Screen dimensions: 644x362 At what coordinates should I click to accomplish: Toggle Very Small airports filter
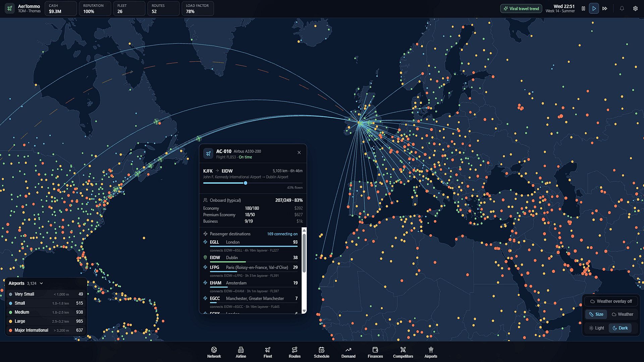pos(46,294)
